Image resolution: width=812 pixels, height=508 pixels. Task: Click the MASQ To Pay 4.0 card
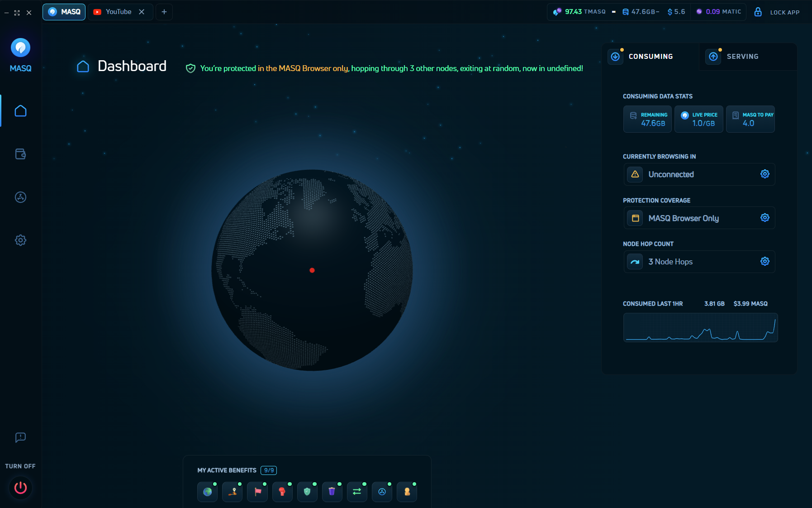(x=750, y=119)
